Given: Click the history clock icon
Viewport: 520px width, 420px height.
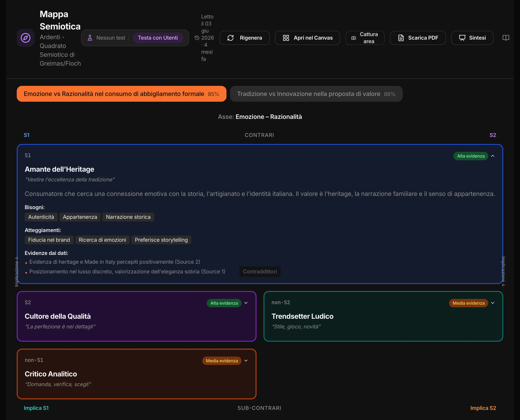Looking at the screenshot, I should point(197,38).
